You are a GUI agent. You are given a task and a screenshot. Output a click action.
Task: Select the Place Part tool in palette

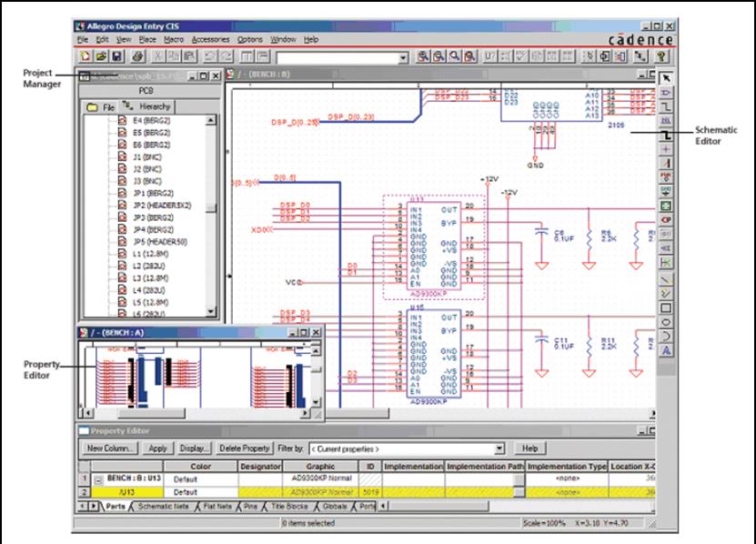pyautogui.click(x=666, y=92)
